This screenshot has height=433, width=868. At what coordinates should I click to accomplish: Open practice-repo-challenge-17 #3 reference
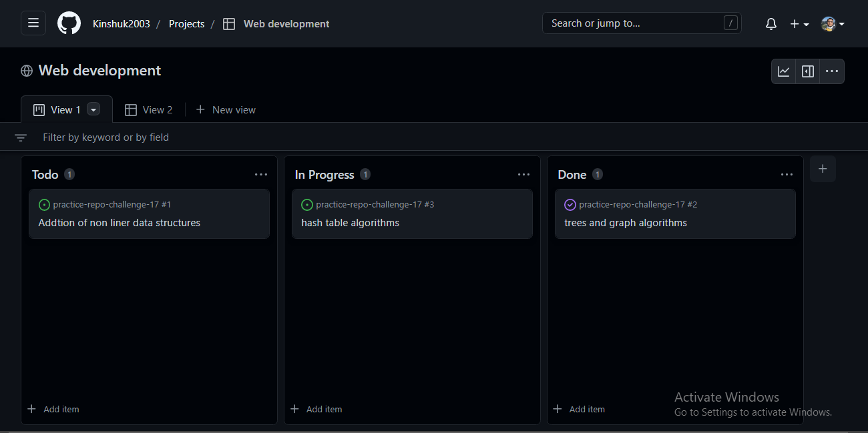tap(375, 205)
